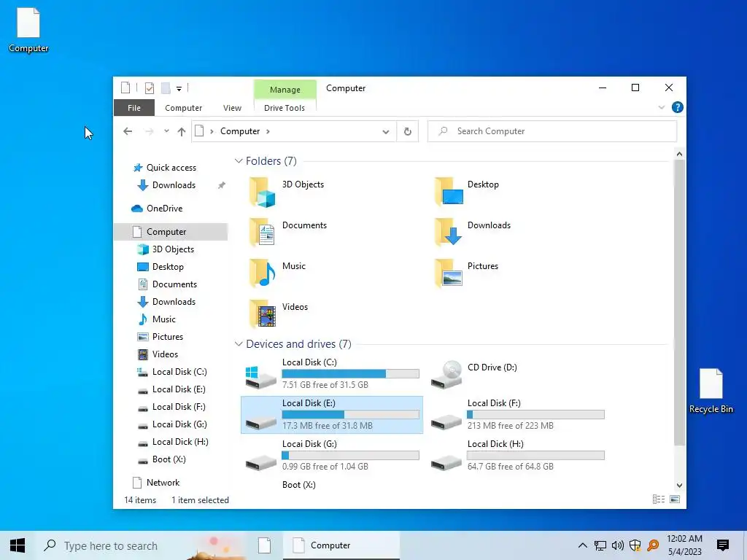
Task: Click the Properties quick access toolbar icon
Action: [149, 88]
